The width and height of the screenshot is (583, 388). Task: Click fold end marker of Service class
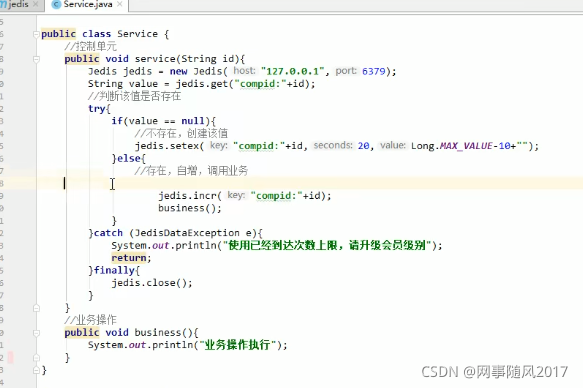click(36, 371)
